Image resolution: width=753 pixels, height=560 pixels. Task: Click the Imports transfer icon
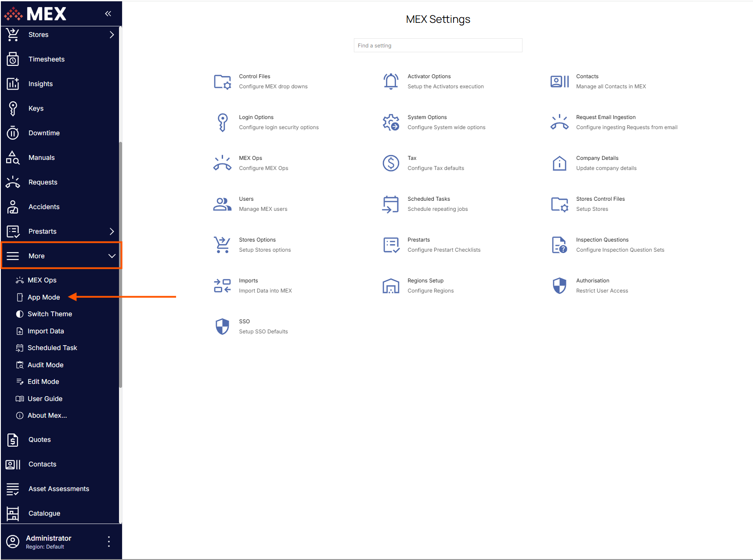(x=222, y=286)
